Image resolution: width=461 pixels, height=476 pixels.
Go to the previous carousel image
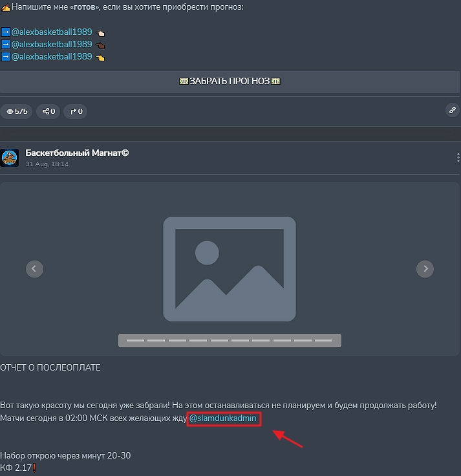click(x=34, y=268)
